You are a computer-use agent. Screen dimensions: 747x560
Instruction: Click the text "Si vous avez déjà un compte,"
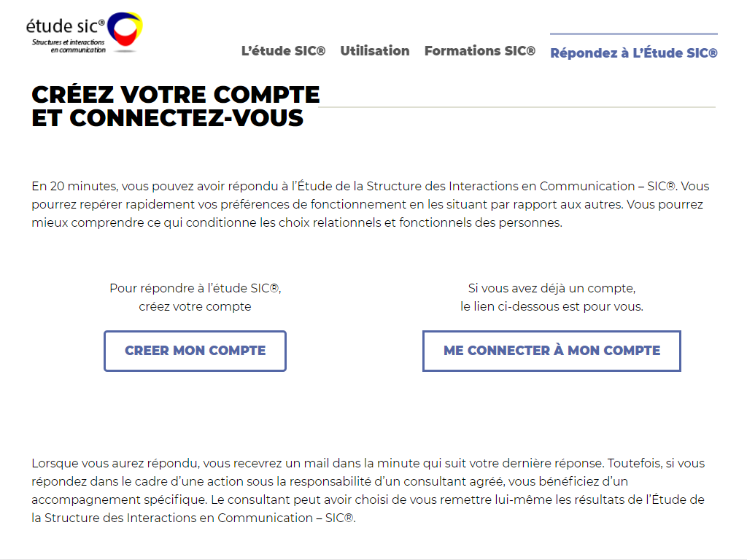tap(551, 288)
